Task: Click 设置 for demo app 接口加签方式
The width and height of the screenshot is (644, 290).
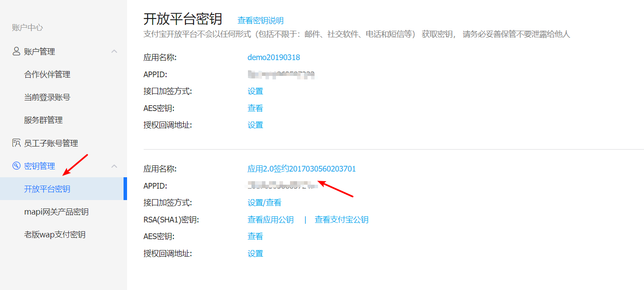Action: click(255, 91)
